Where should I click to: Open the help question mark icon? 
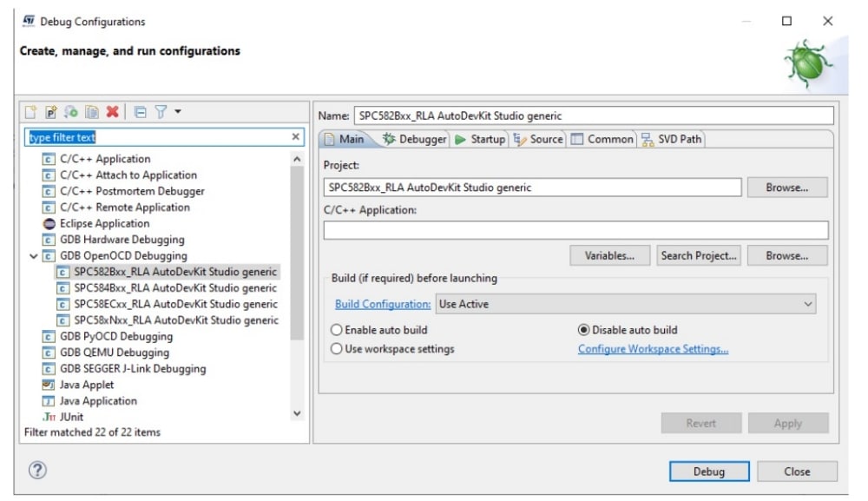coord(37,471)
